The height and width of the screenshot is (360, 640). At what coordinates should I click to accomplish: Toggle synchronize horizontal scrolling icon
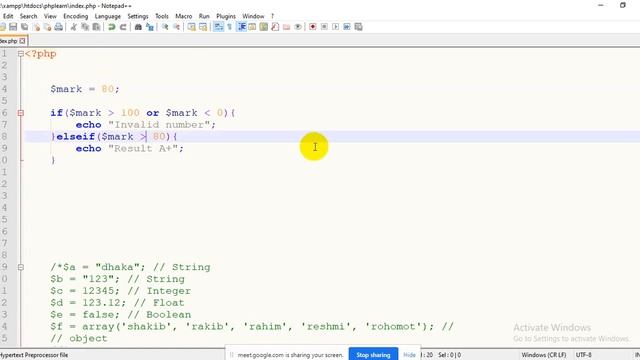pos(203,27)
